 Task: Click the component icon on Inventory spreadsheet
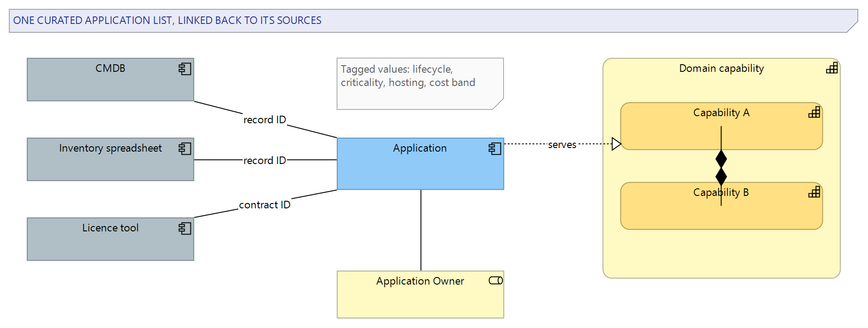tap(185, 148)
